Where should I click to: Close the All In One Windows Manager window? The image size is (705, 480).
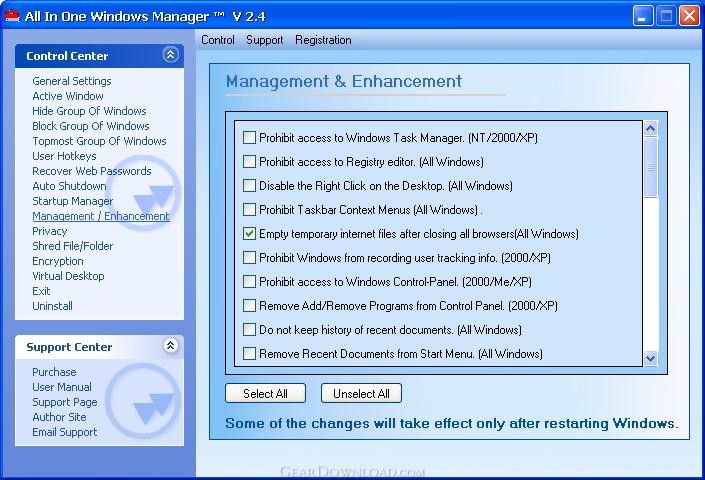click(x=689, y=16)
